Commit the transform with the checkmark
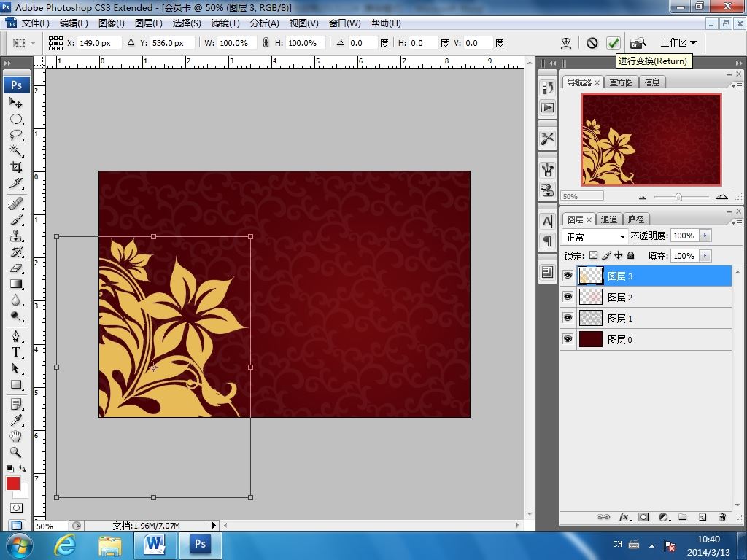The height and width of the screenshot is (560, 747). point(613,43)
